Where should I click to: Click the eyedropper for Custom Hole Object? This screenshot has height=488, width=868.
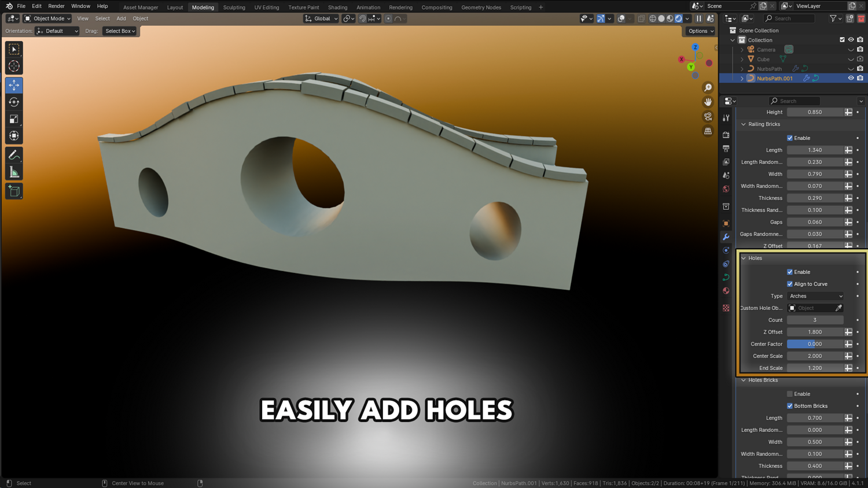tap(838, 308)
